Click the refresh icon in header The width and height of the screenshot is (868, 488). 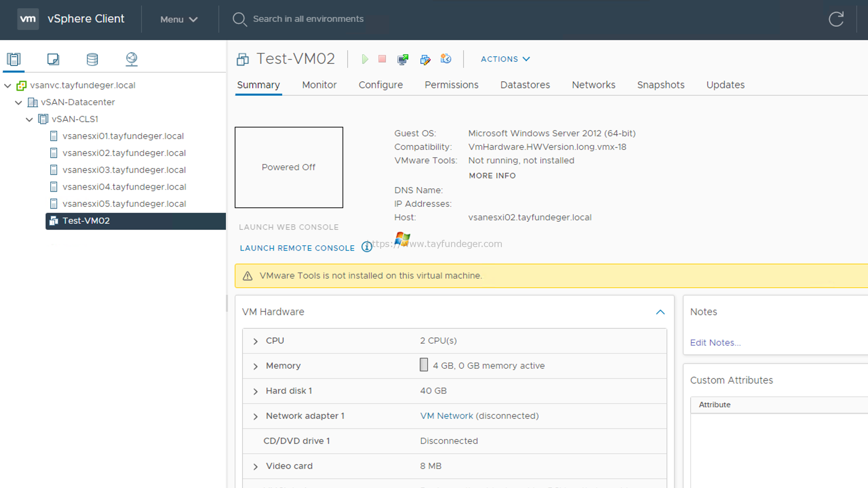[836, 19]
